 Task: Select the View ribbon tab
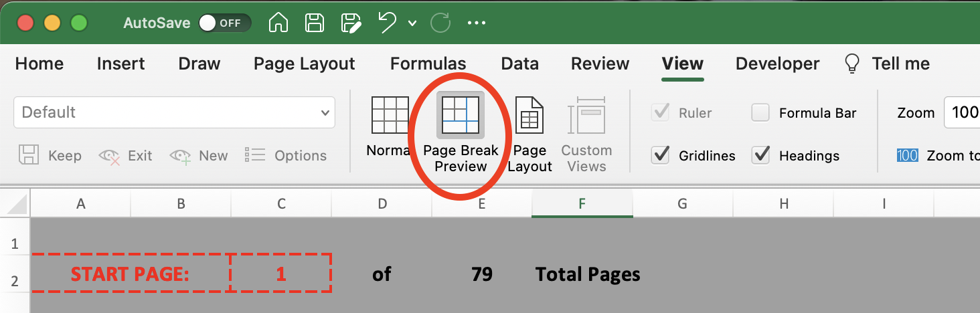pos(682,64)
